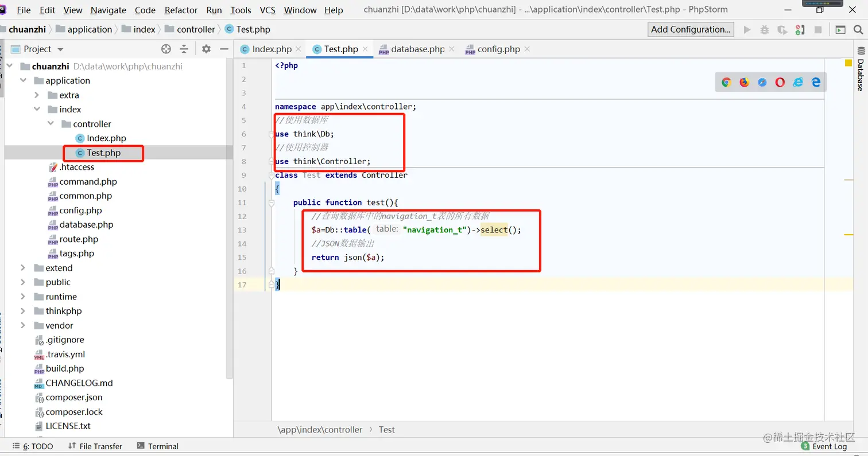Viewport: 868px width, 456px height.
Task: Click the chuanzhi breadcrumb in navigation bar
Action: click(x=26, y=29)
